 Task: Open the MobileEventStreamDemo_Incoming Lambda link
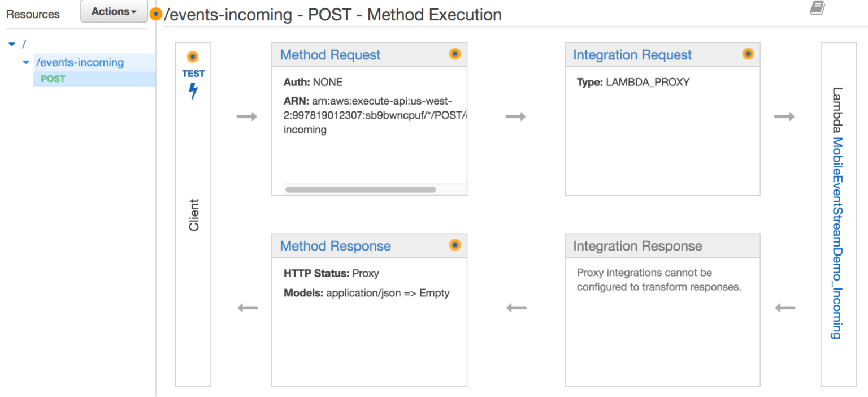pyautogui.click(x=837, y=238)
